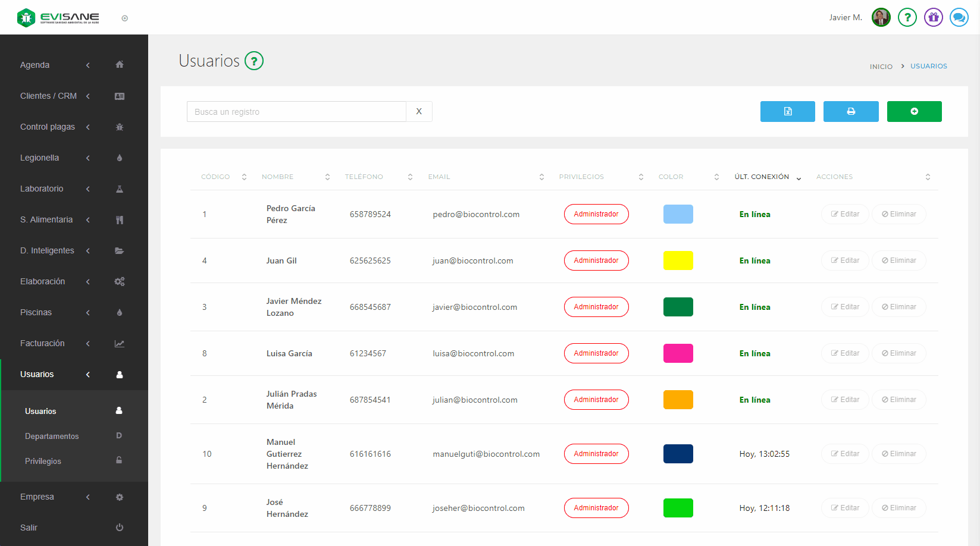Expand the S. Alimentaria chevron
Image resolution: width=980 pixels, height=546 pixels.
[88, 219]
